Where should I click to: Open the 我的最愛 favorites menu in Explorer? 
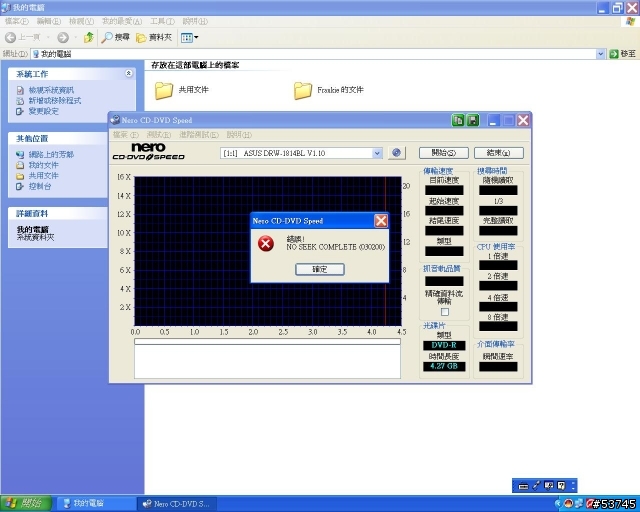coord(122,21)
